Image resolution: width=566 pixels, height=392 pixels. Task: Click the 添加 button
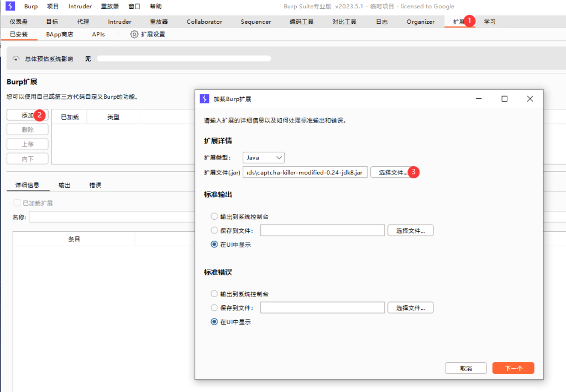pos(28,115)
